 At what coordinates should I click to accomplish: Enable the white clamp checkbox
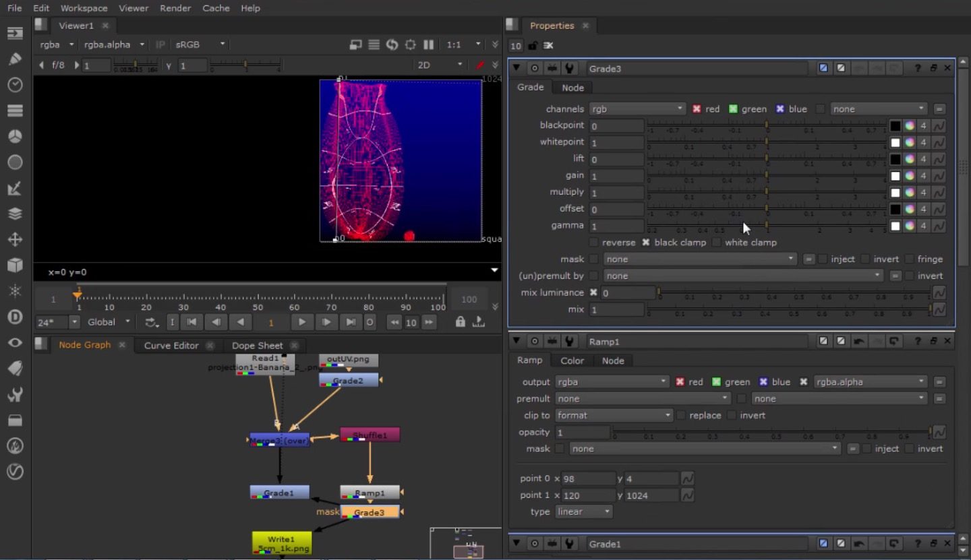tap(716, 243)
